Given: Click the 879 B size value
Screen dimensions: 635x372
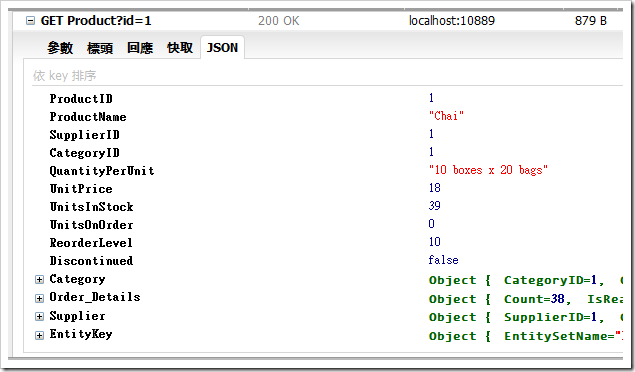Looking at the screenshot, I should click(x=591, y=21).
